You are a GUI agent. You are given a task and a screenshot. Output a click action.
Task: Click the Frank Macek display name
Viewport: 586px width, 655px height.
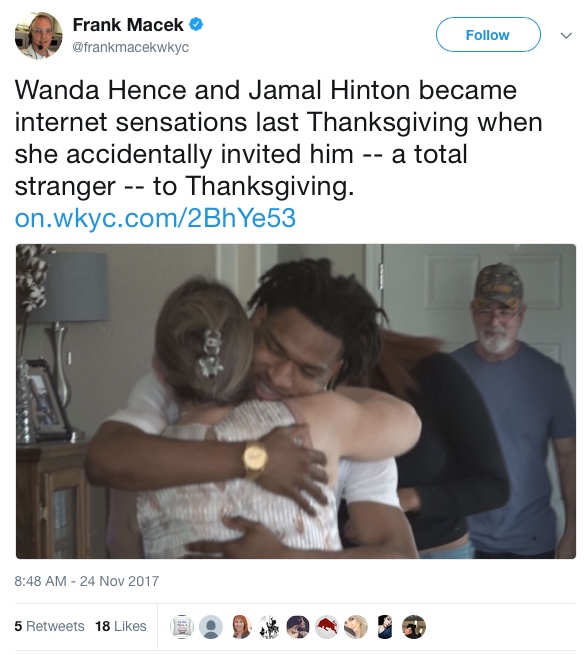coord(128,25)
